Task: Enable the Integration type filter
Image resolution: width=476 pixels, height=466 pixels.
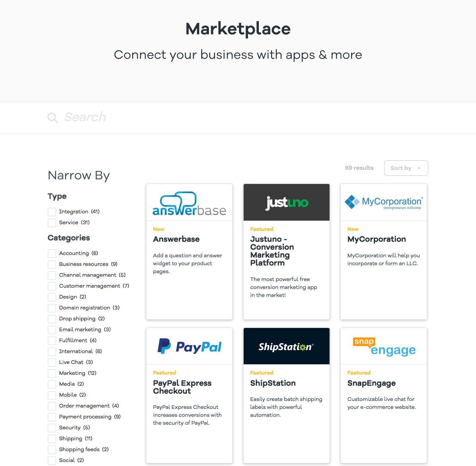Action: (x=52, y=212)
